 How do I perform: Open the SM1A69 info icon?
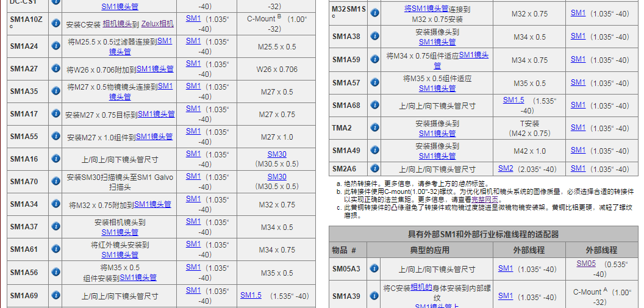click(x=55, y=296)
